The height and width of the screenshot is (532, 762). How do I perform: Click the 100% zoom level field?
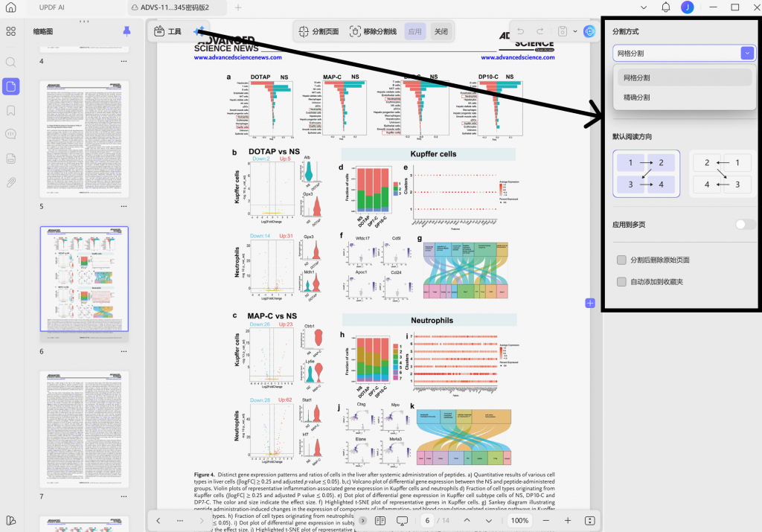click(519, 520)
